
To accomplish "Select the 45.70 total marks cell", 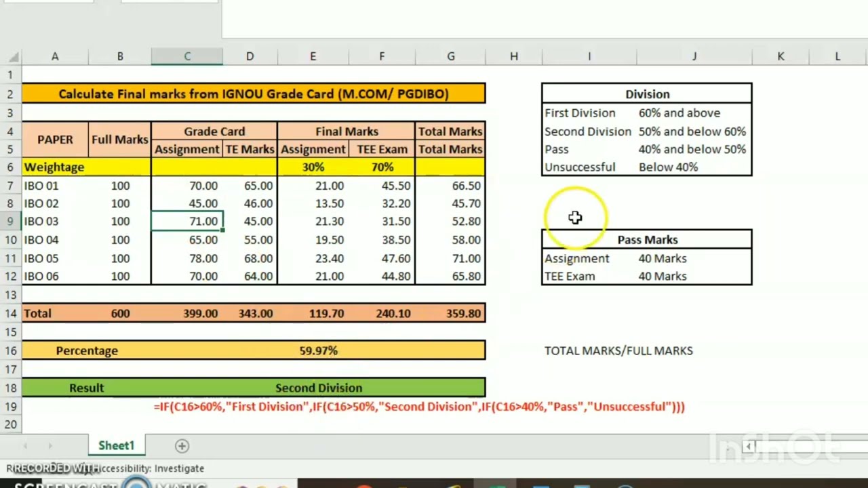I will pos(451,203).
